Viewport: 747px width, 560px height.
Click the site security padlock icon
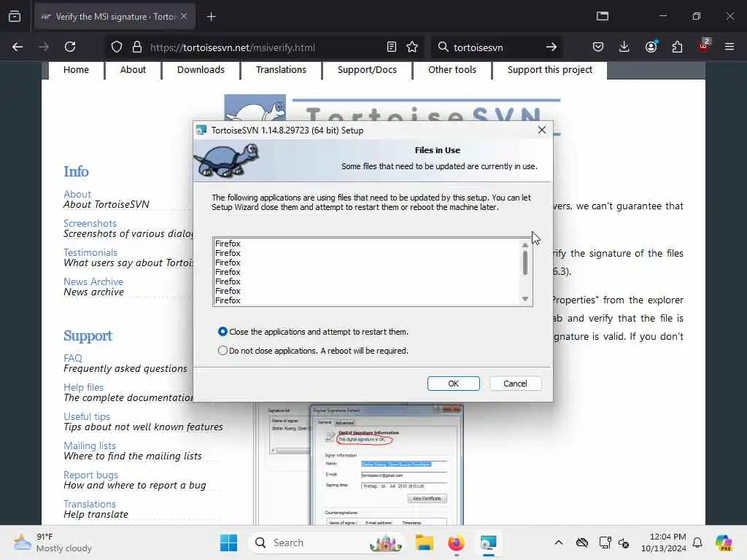pyautogui.click(x=137, y=47)
